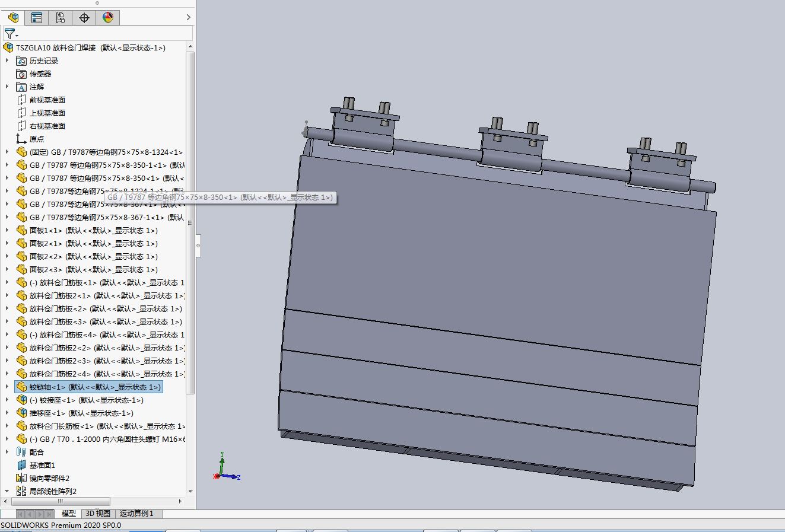This screenshot has width=785, height=532.
Task: Open the ConfigurationManager tab icon
Action: 61,18
